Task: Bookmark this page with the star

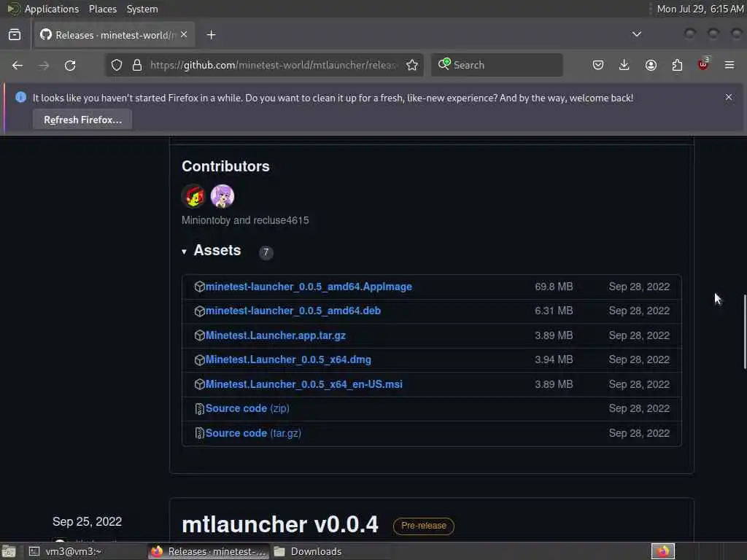Action: [x=412, y=65]
